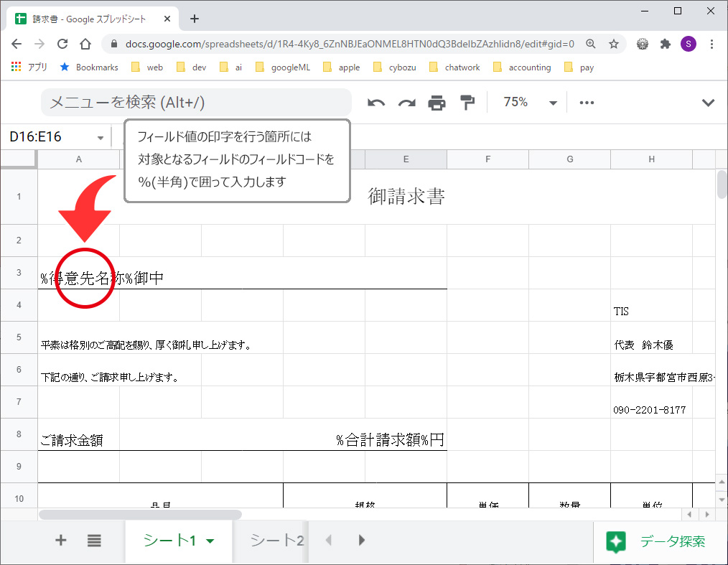
Task: Click the print icon
Action: point(437,103)
